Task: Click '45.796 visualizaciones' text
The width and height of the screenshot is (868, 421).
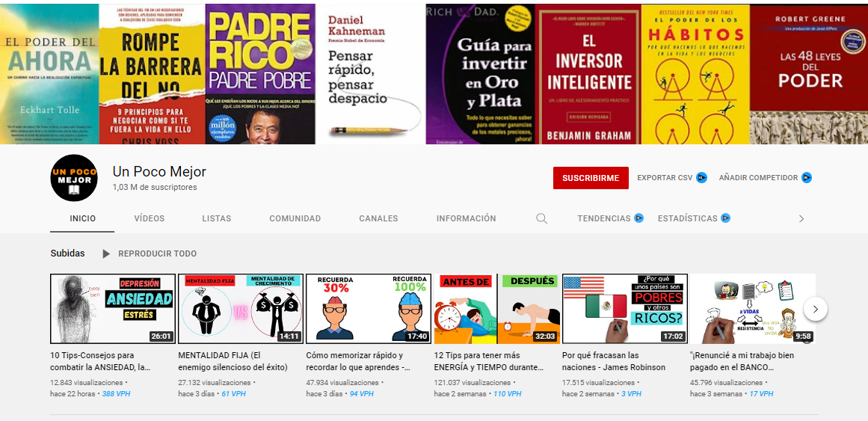Action: click(x=726, y=383)
